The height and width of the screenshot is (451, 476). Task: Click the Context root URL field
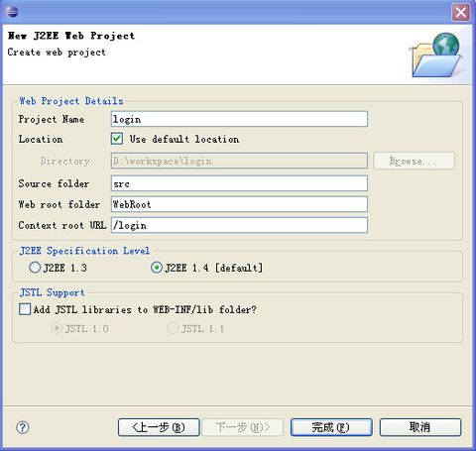(239, 225)
